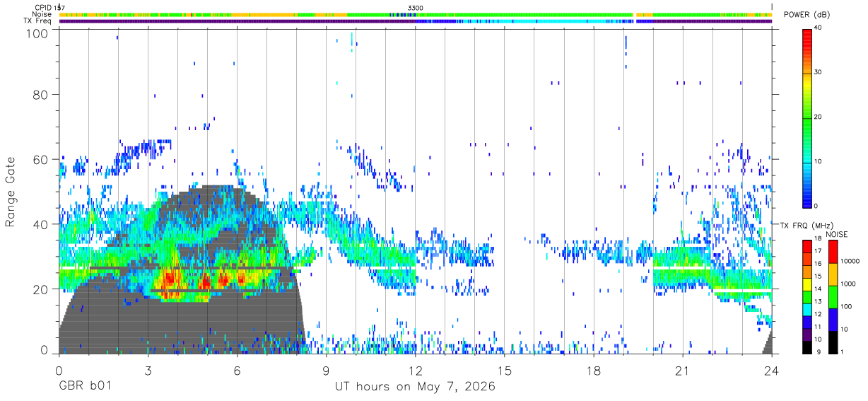Click the TX frequency scale label '18'
Image resolution: width=868 pixels, height=401 pixels.
click(x=818, y=239)
